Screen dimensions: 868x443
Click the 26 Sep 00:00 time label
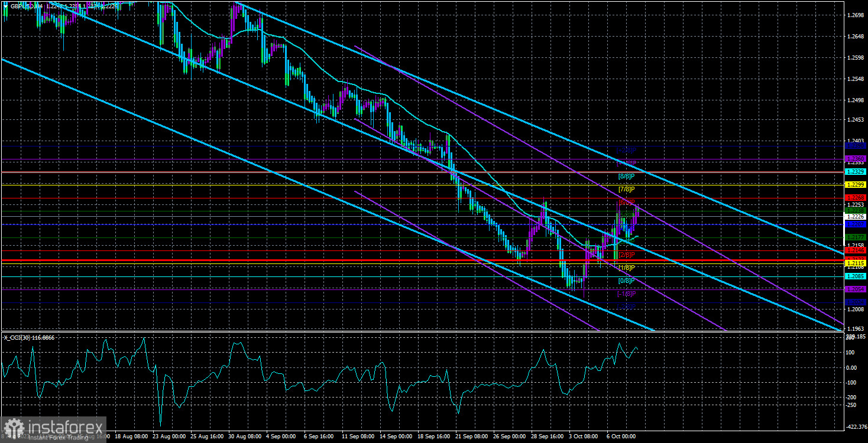click(x=509, y=437)
